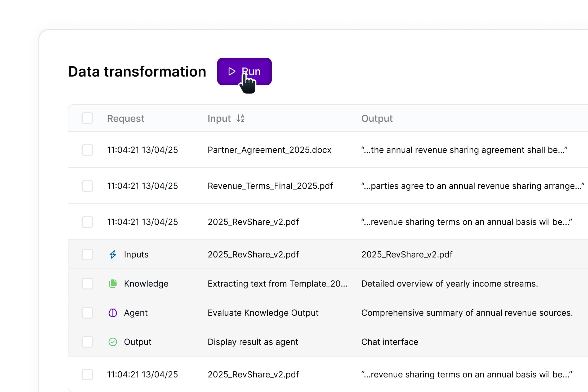Check the Partner_Agreement_2025.docx row checkbox

click(87, 150)
